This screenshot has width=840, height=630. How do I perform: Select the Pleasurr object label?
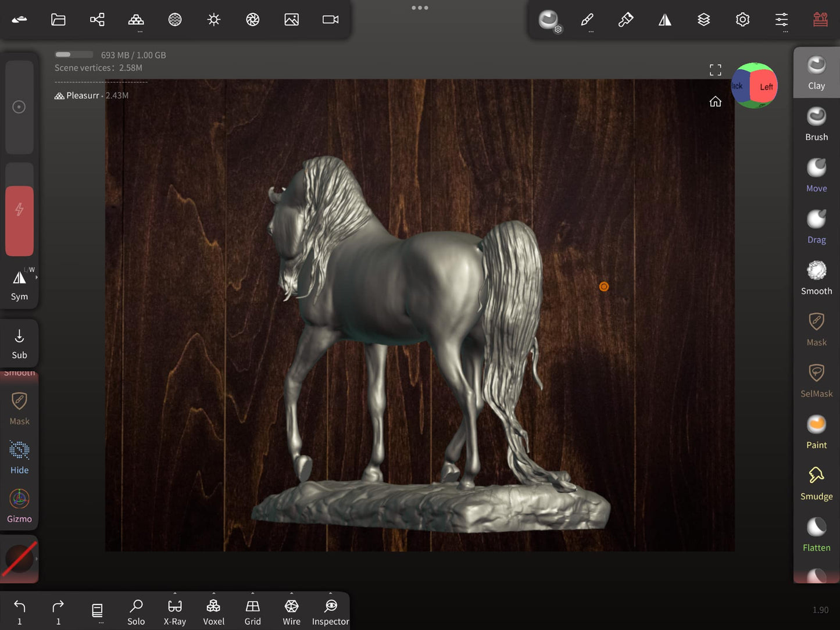tap(83, 95)
